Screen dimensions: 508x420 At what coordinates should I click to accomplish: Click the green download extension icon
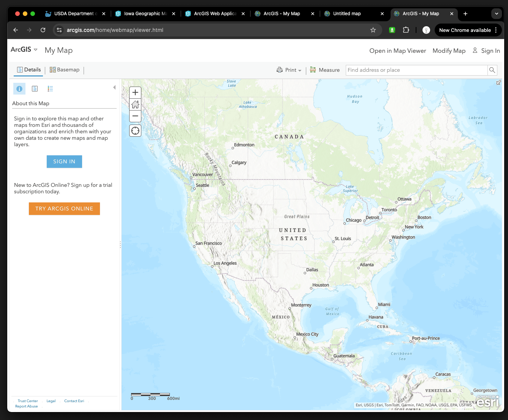(392, 30)
